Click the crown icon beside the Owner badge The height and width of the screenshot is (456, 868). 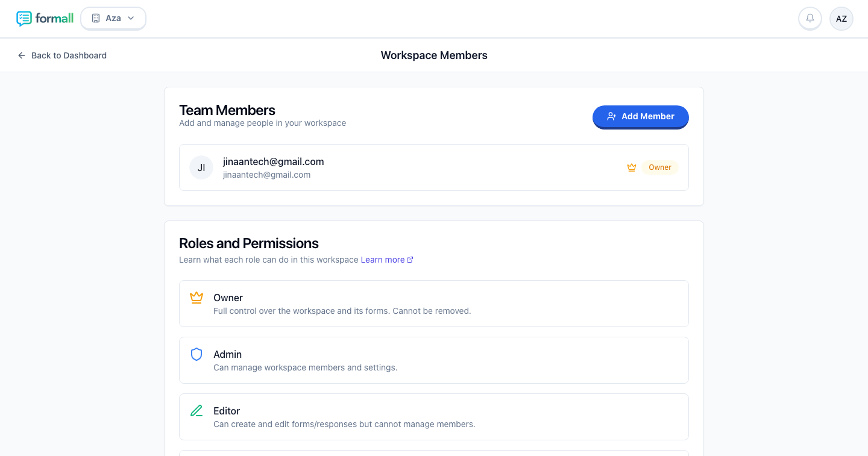[x=632, y=167]
